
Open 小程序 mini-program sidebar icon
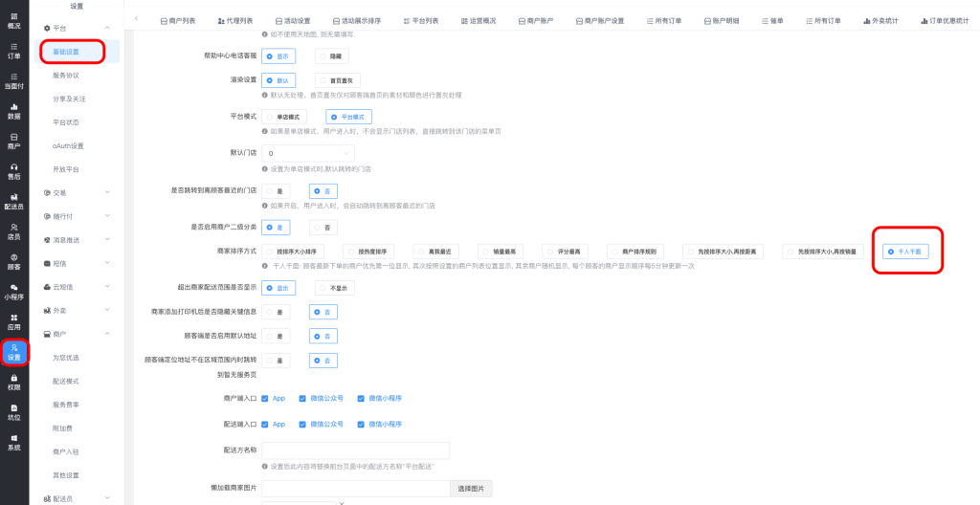[13, 291]
